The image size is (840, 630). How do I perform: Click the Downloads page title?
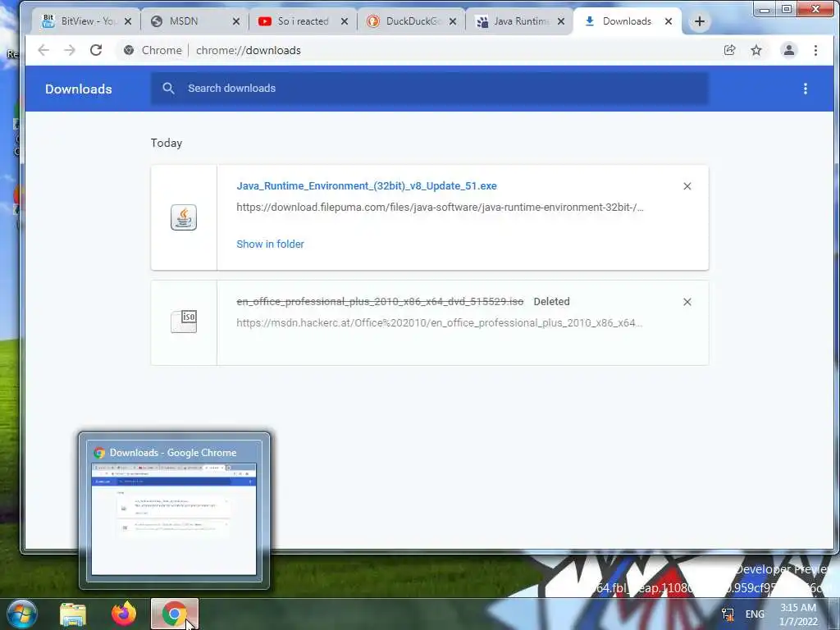[78, 89]
